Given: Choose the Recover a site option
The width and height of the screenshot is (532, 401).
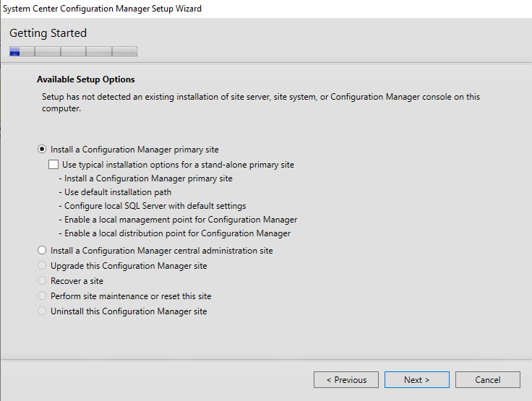Looking at the screenshot, I should pyautogui.click(x=42, y=280).
